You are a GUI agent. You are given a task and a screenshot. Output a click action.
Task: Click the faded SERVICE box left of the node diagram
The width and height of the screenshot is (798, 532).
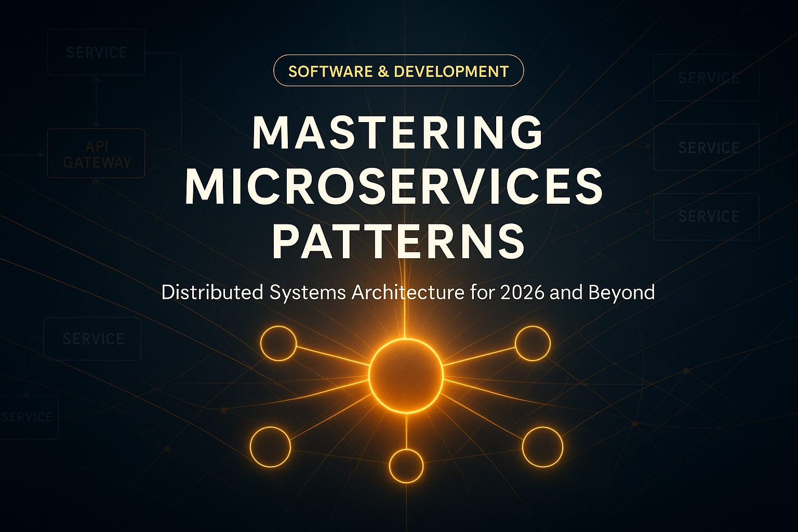point(92,339)
